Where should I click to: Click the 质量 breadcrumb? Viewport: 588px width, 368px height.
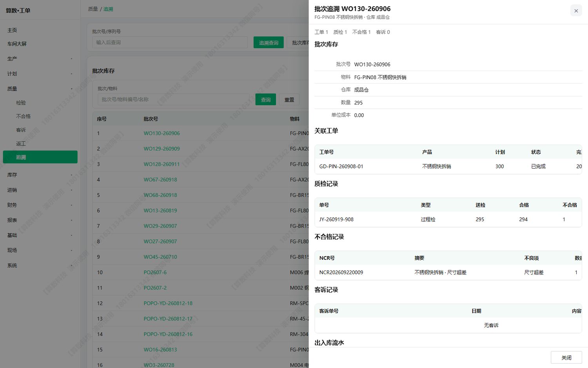[x=93, y=9]
